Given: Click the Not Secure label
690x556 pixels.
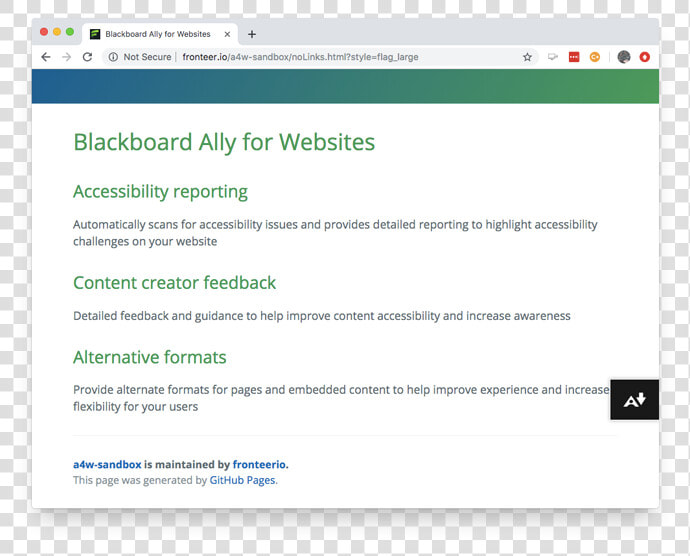Looking at the screenshot, I should tap(147, 57).
